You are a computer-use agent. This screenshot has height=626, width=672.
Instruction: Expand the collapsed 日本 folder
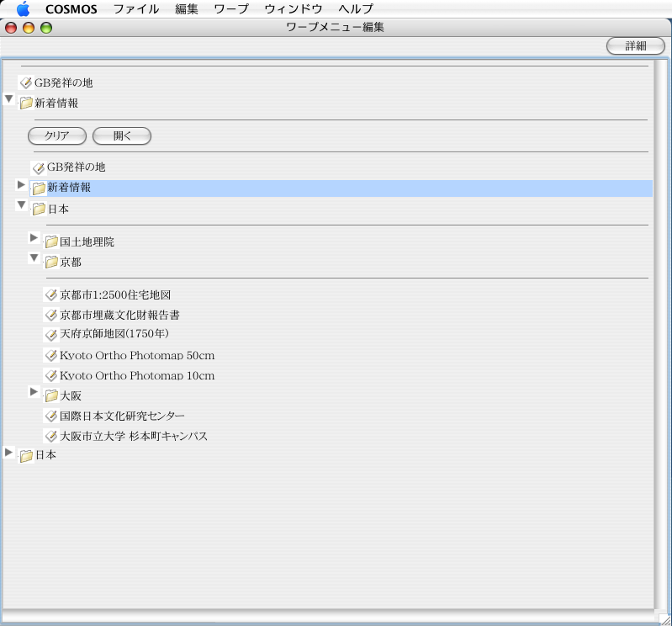(8, 452)
